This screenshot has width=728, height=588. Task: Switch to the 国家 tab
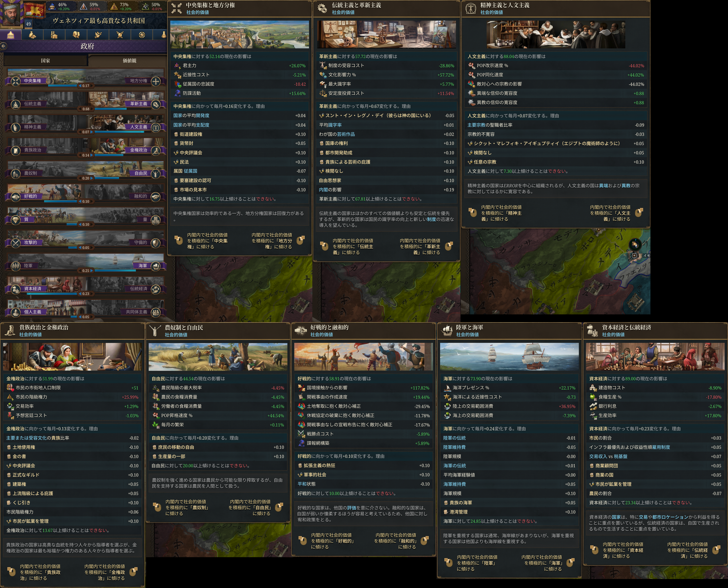point(45,61)
